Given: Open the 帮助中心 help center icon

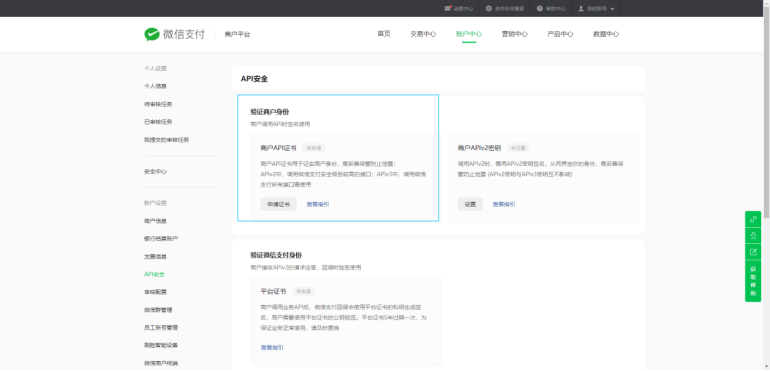Looking at the screenshot, I should (540, 8).
